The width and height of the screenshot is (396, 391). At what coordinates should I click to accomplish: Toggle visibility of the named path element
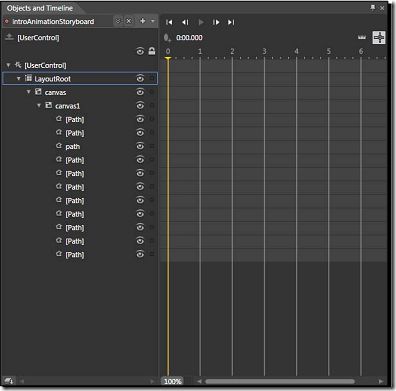tap(140, 146)
